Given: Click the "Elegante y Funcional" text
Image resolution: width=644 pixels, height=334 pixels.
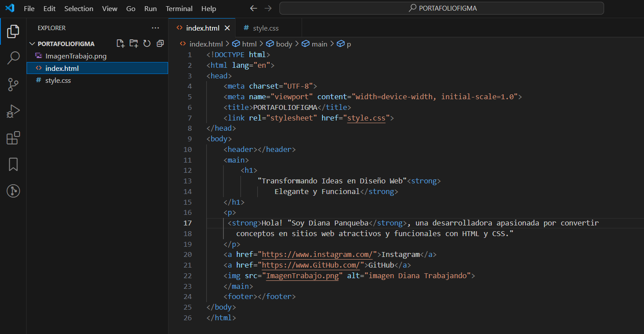Looking at the screenshot, I should coord(317,191).
